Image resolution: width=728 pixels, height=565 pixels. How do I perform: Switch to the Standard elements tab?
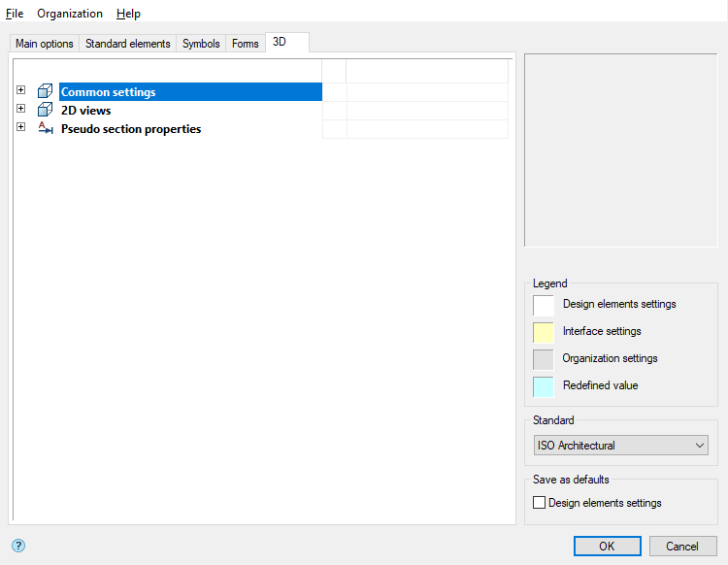click(x=128, y=44)
